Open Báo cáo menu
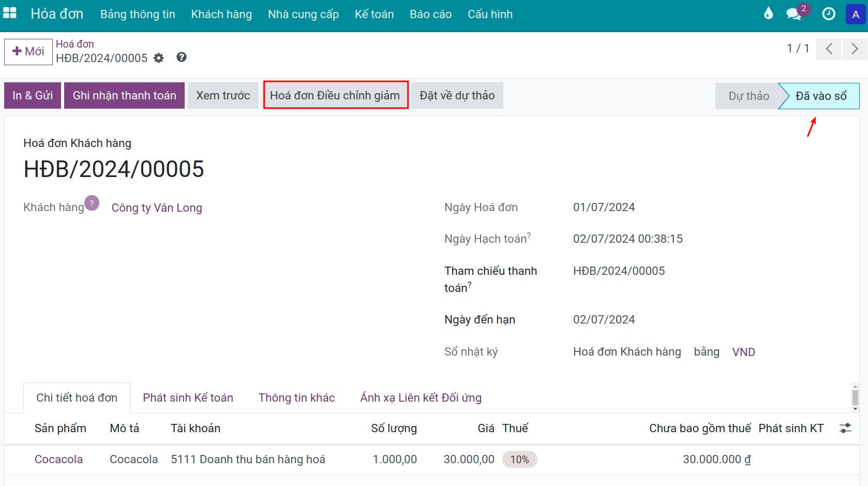This screenshot has width=868, height=486. [x=430, y=14]
